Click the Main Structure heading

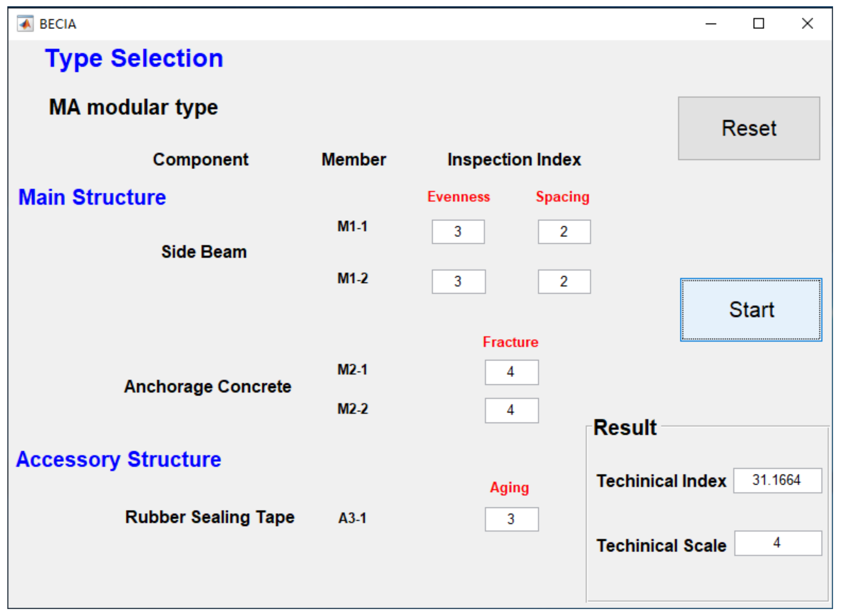tap(92, 197)
